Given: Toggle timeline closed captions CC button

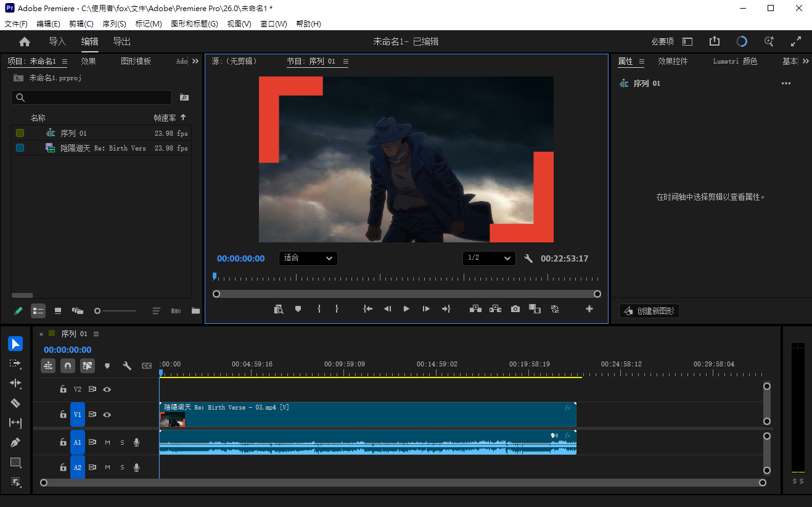Looking at the screenshot, I should point(147,366).
